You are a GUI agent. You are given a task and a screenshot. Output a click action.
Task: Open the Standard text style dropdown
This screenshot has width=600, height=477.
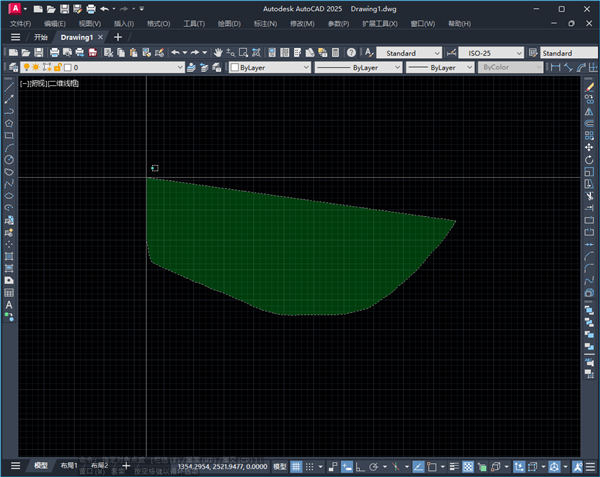point(407,52)
